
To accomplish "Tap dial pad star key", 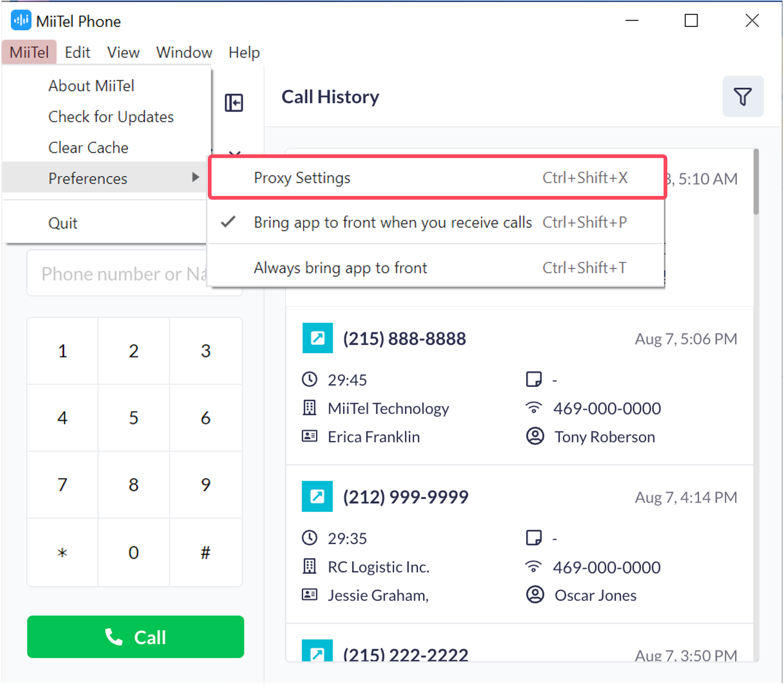I will (63, 552).
